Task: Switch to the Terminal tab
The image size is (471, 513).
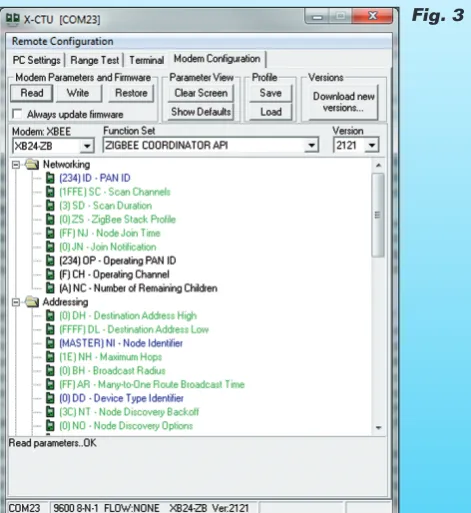Action: click(146, 60)
